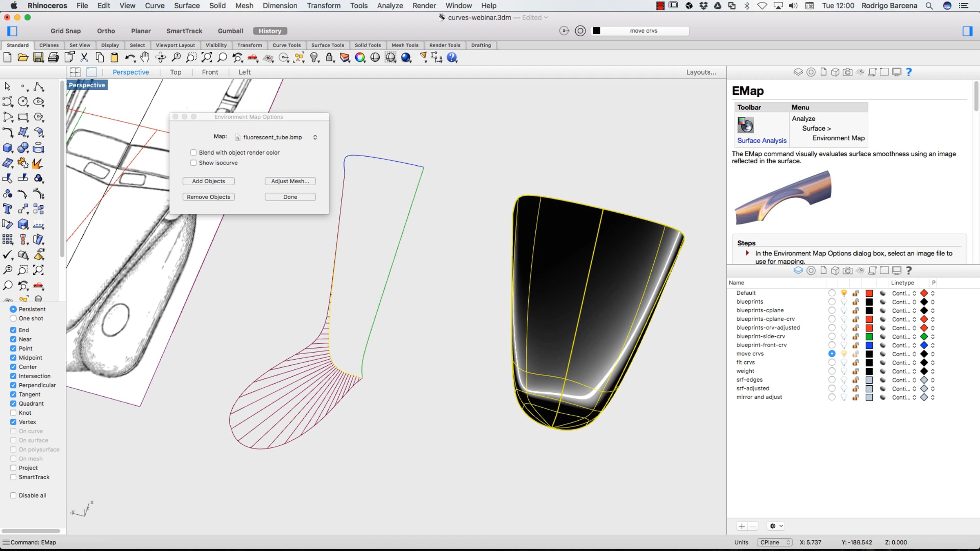Select the Text tool in left sidebar
This screenshot has height=551, width=980.
point(7,209)
